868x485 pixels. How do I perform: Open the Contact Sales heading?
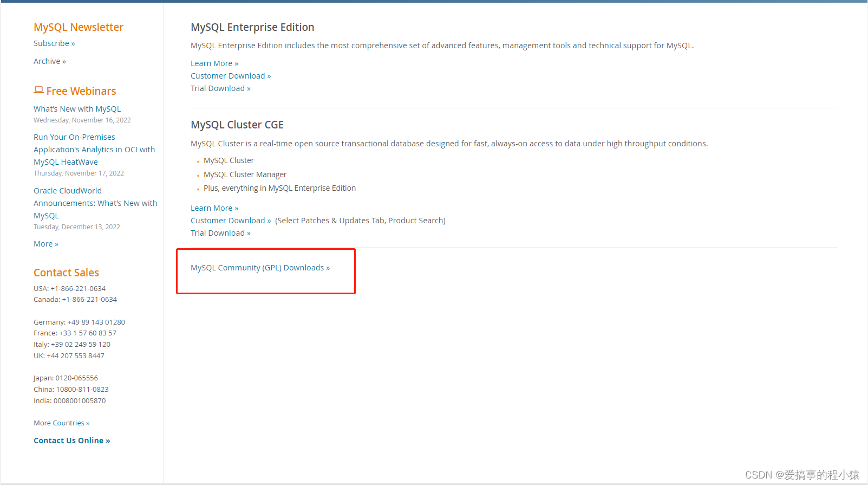click(66, 273)
